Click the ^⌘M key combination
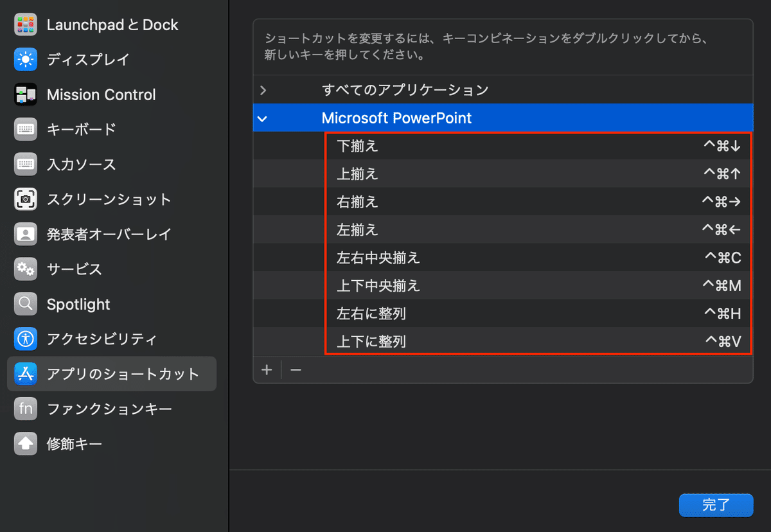The image size is (771, 532). [x=722, y=285]
